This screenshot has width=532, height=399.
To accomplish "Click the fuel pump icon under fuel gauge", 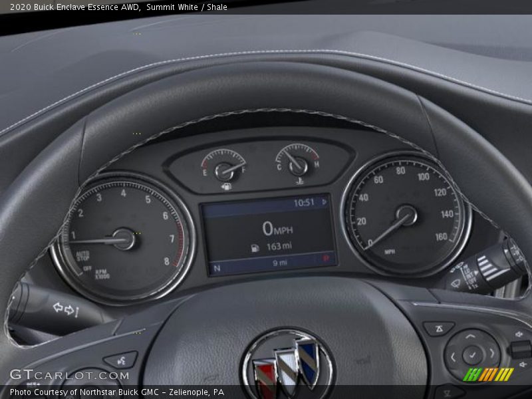I will [227, 187].
